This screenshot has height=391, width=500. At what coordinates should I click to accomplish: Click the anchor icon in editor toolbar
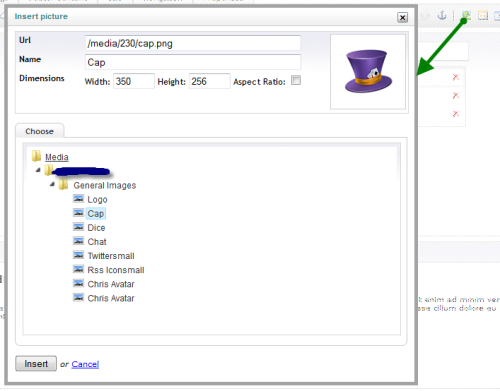coord(442,15)
